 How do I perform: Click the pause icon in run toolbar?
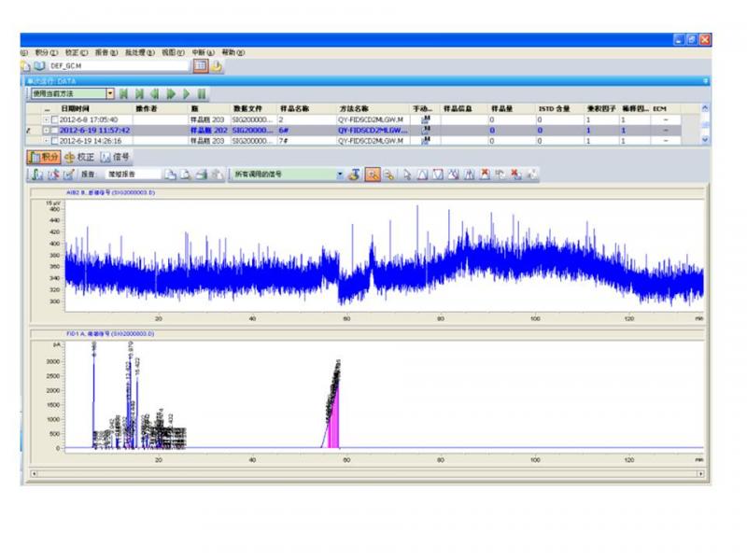coord(201,93)
